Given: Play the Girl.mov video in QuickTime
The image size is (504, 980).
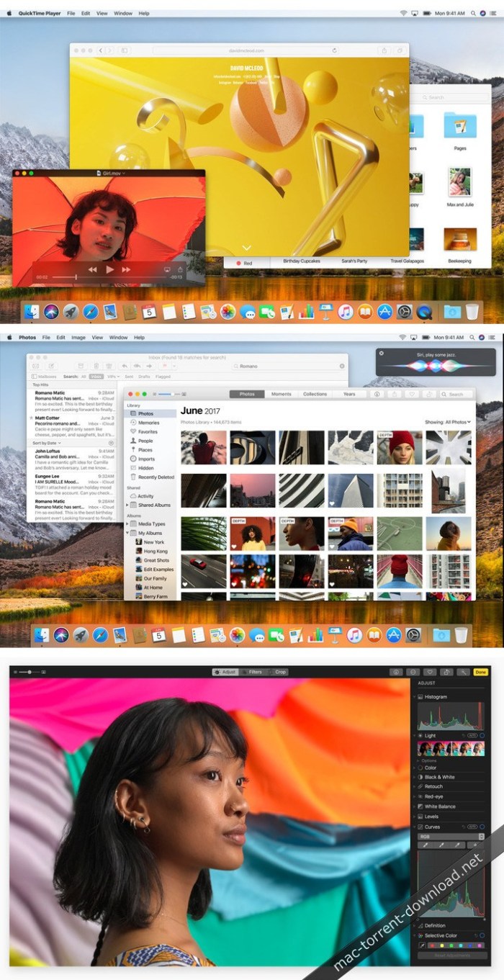Looking at the screenshot, I should pos(109,269).
